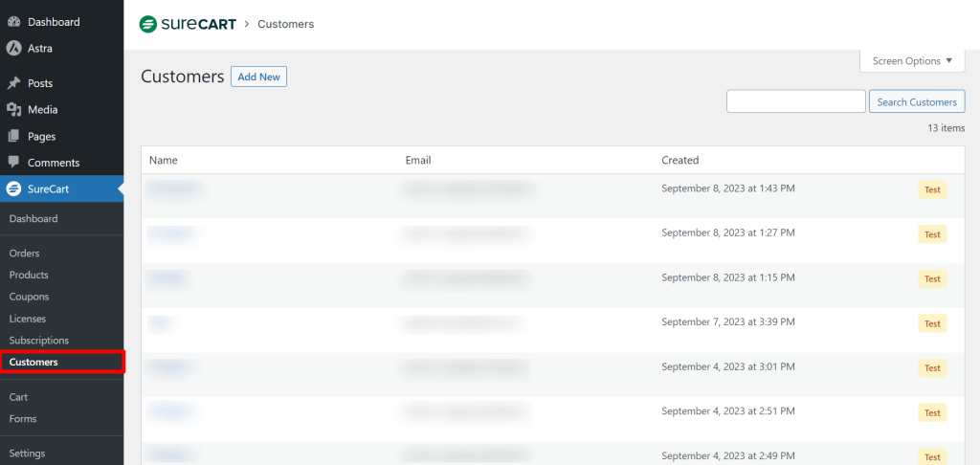Click the Astra logo icon

point(14,48)
